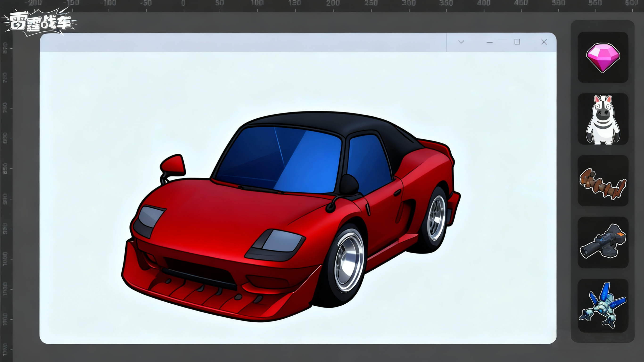This screenshot has width=644, height=362.
Task: Click the 200 mark on horizontal ruler
Action: pyautogui.click(x=333, y=4)
